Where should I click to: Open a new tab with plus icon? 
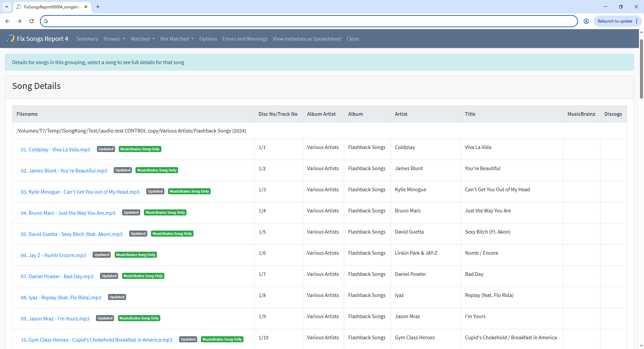pyautogui.click(x=98, y=7)
